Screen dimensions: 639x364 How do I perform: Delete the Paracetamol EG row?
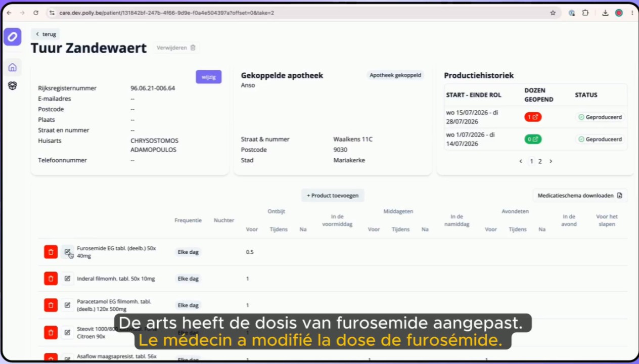(x=51, y=305)
